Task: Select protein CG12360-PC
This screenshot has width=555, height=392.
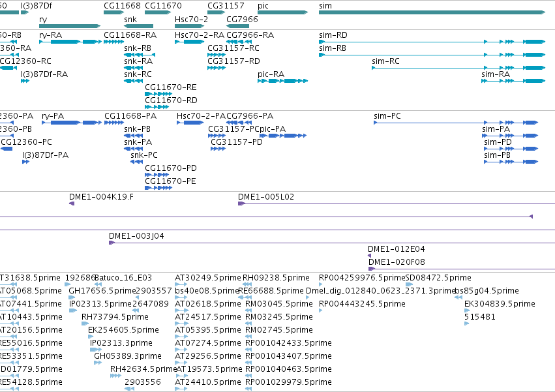Action: click(7, 148)
